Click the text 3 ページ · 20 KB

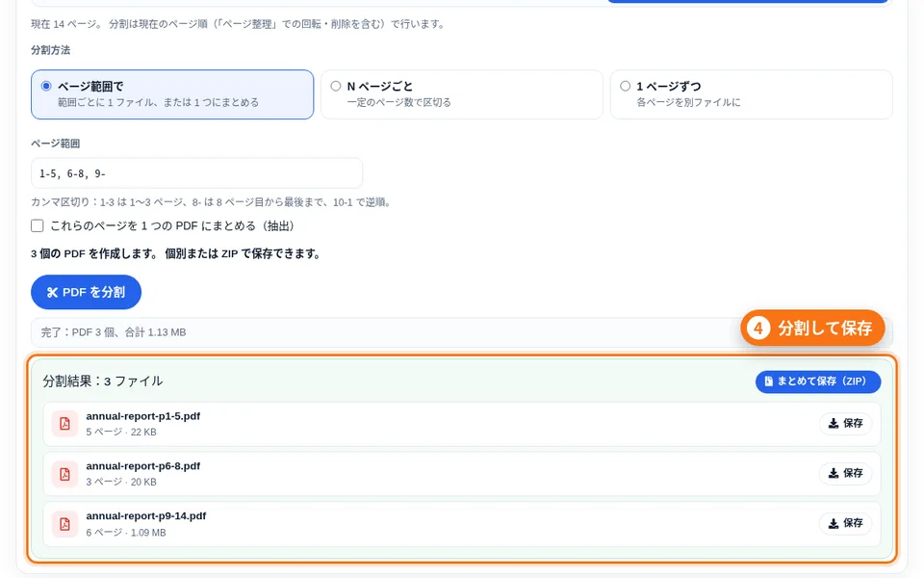point(121,482)
